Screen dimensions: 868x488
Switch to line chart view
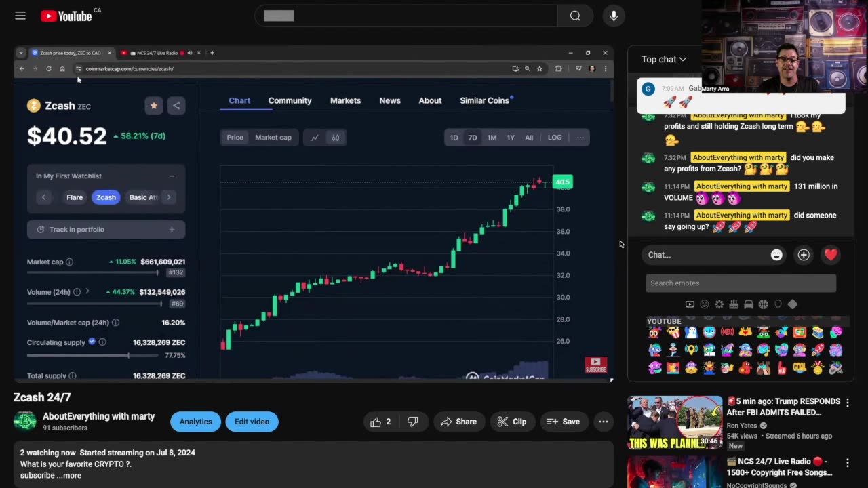[x=315, y=138]
